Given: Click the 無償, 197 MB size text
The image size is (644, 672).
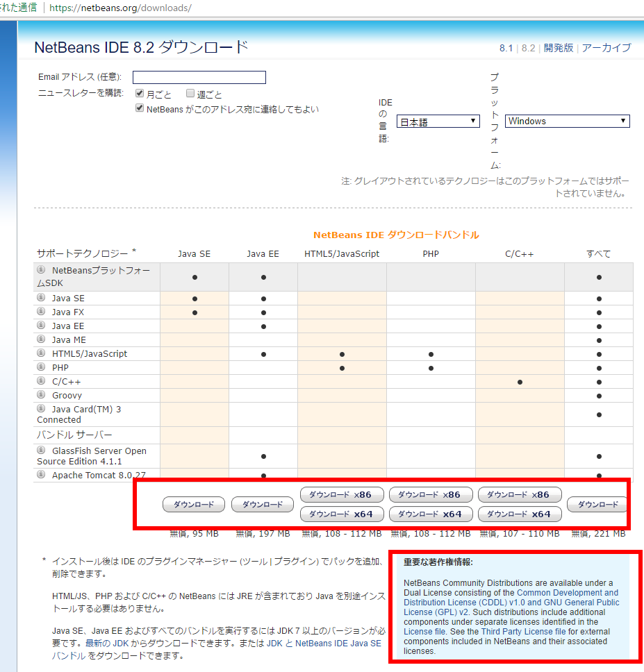Looking at the screenshot, I should click(x=263, y=534).
